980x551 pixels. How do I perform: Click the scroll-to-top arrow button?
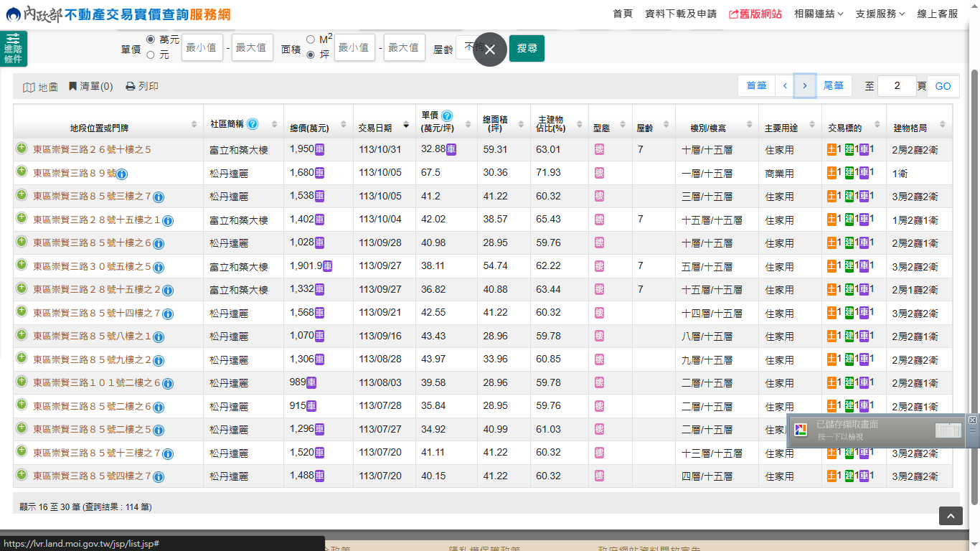click(x=951, y=516)
